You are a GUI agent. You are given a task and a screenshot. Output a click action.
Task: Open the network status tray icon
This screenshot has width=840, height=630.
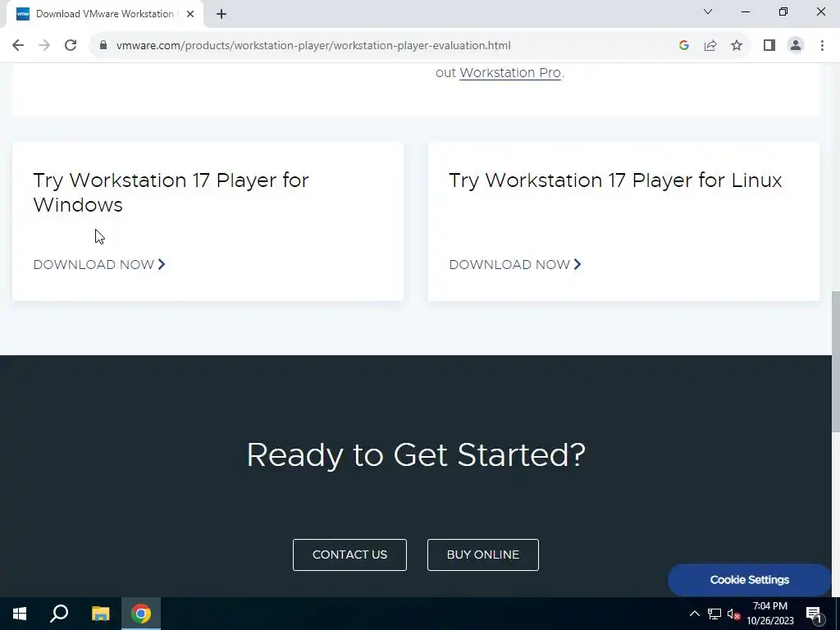[714, 614]
